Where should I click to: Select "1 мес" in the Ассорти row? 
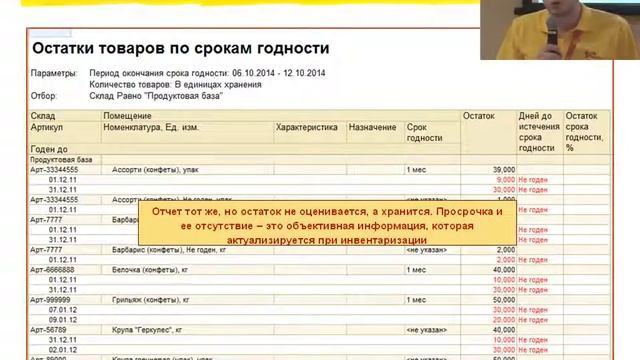416,170
